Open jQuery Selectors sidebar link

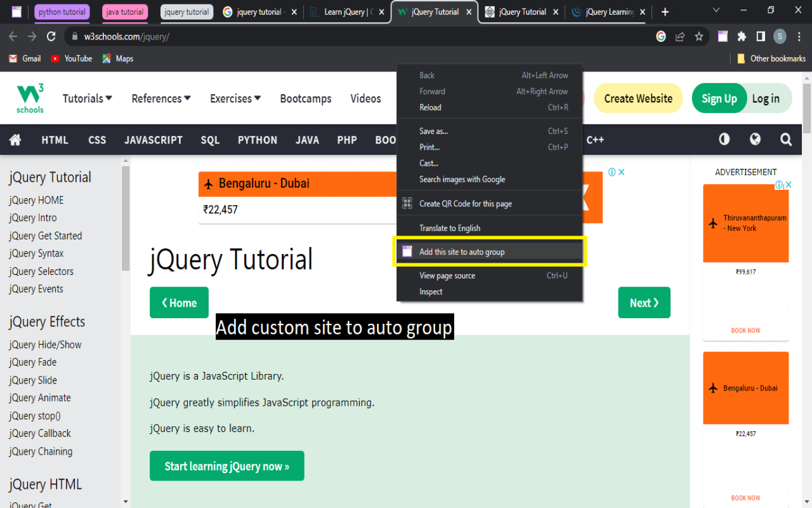coord(41,271)
